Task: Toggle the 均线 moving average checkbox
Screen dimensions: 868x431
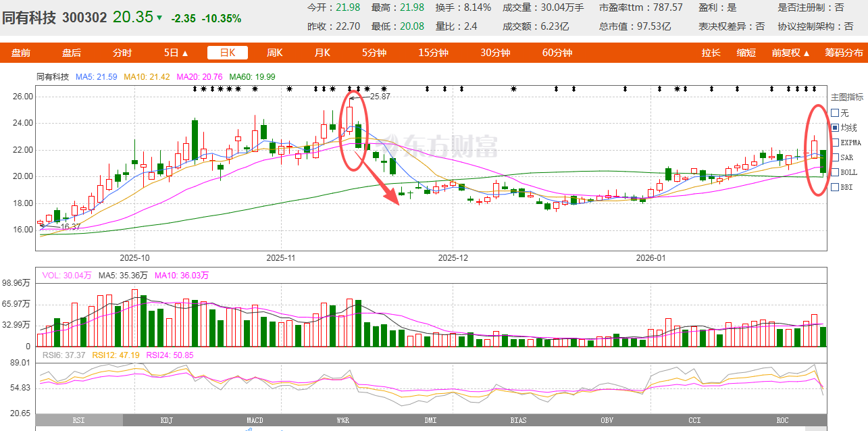Action: pyautogui.click(x=834, y=128)
